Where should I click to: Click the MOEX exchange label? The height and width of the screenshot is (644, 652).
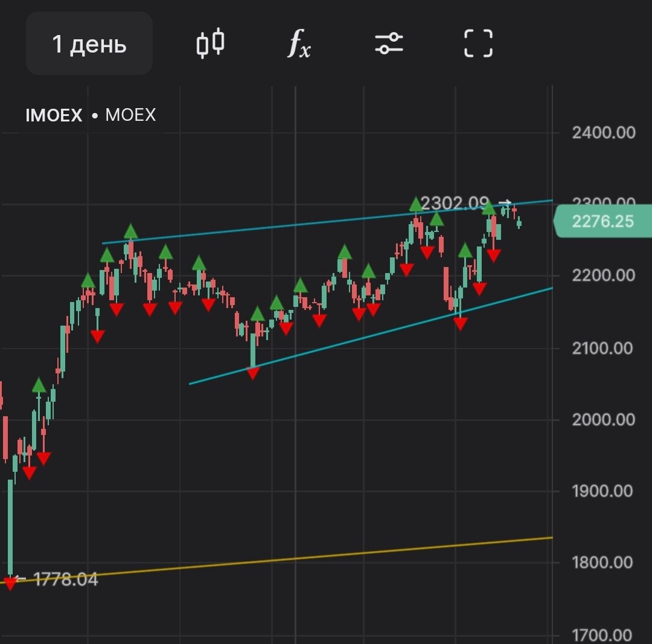pos(130,115)
